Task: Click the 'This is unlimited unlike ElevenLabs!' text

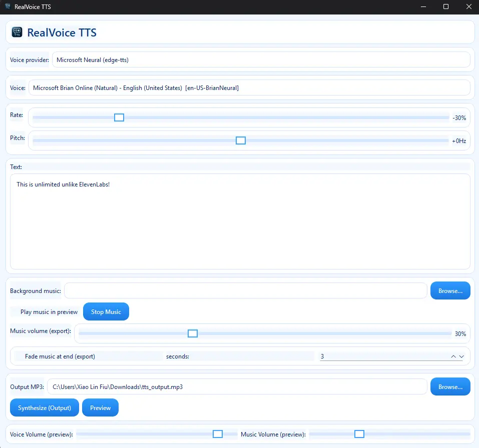Action: click(63, 184)
